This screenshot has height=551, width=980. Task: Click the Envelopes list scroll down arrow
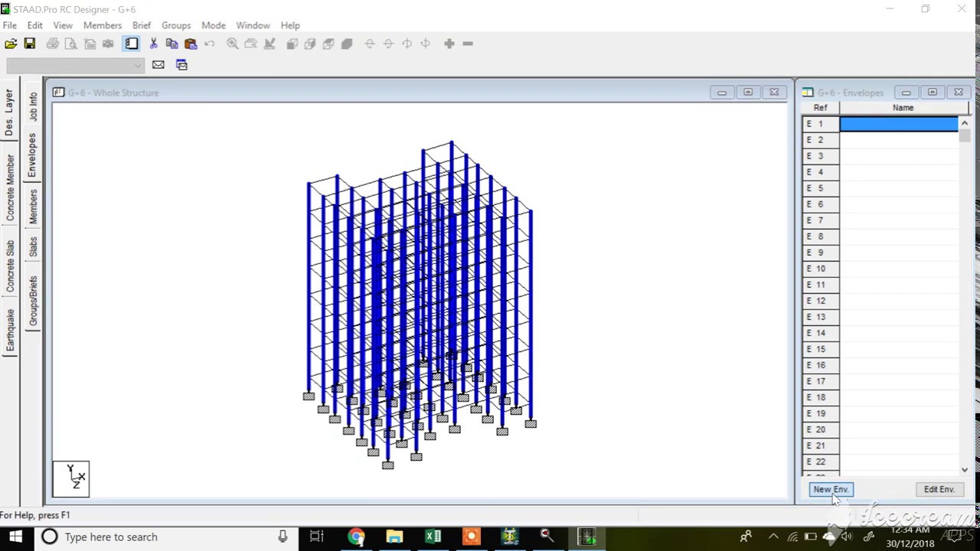[x=965, y=470]
